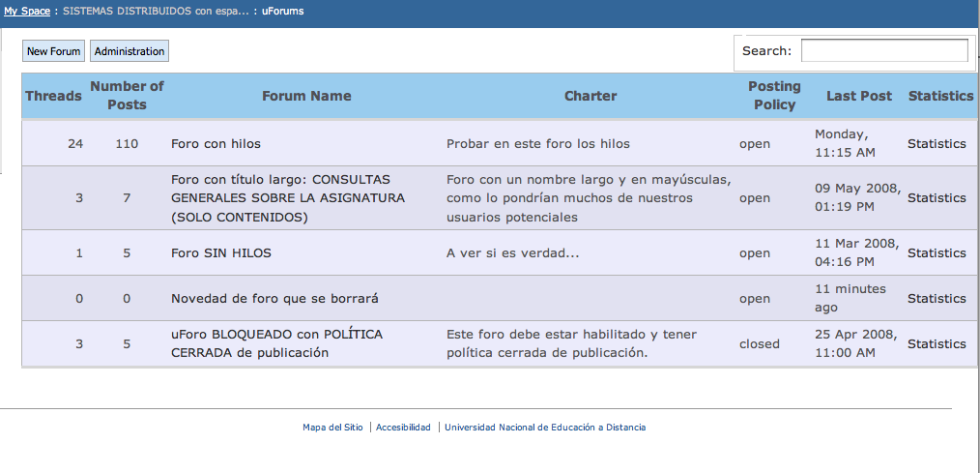980x473 pixels.
Task: Sort by the Posting Policy column header
Action: 774,96
